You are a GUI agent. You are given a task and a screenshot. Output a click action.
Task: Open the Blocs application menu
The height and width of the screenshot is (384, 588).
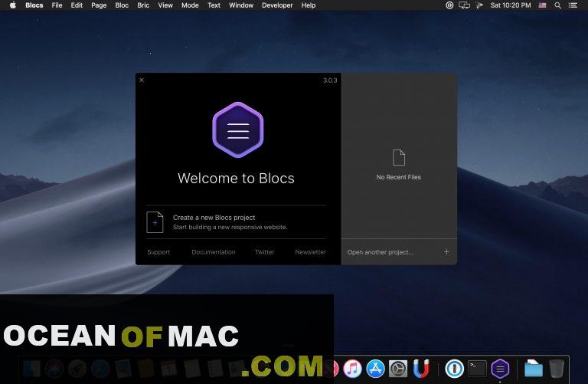(x=34, y=5)
